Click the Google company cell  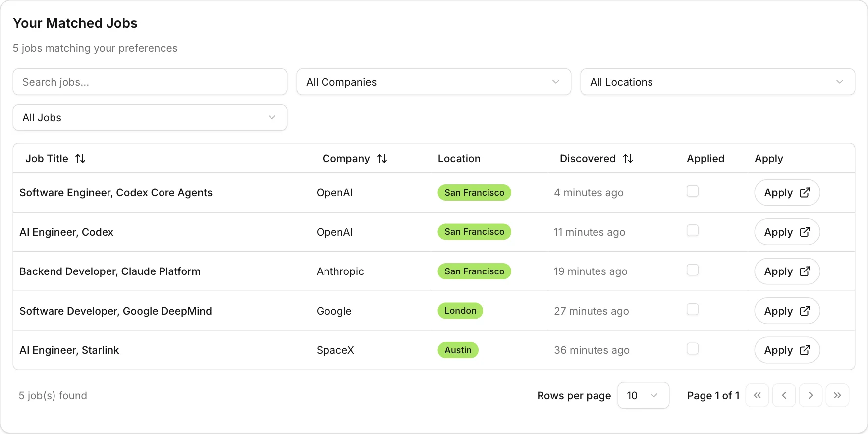(x=334, y=311)
